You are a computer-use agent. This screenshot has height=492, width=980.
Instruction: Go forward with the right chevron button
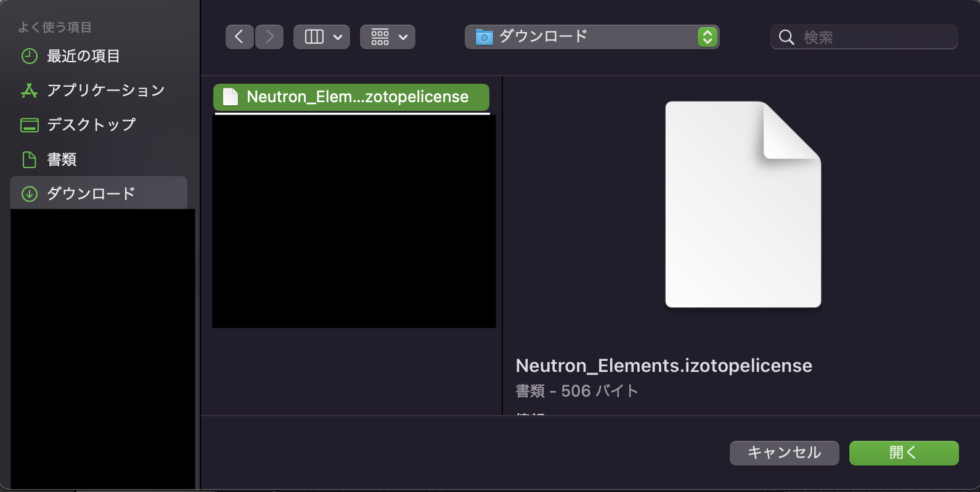click(x=269, y=37)
